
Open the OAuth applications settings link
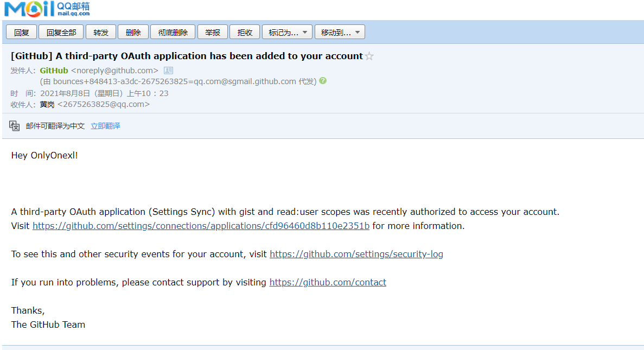(x=201, y=226)
